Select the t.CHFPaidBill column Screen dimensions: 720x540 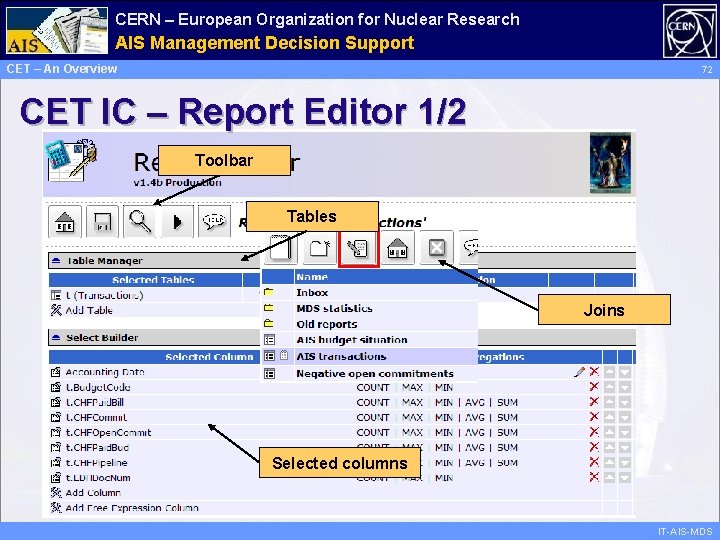[x=95, y=402]
